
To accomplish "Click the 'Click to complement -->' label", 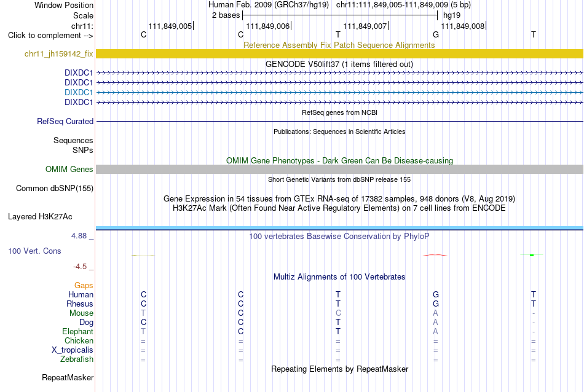I will point(50,36).
